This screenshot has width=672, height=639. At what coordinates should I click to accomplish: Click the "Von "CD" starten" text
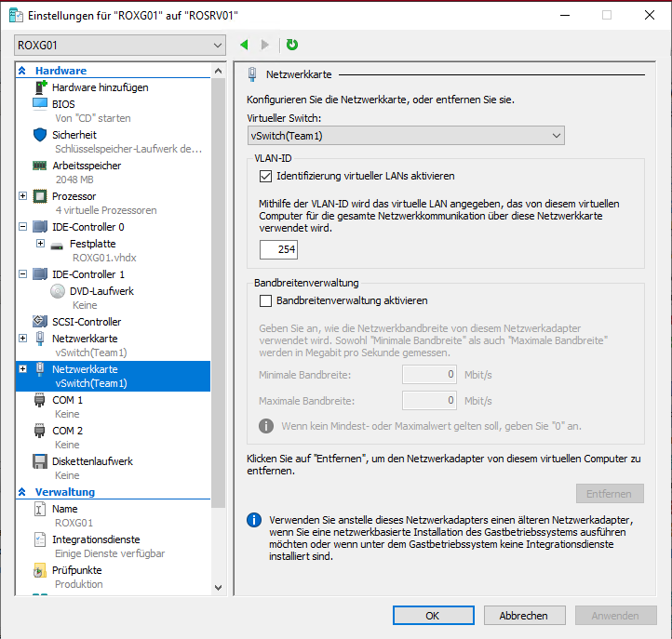click(x=93, y=118)
